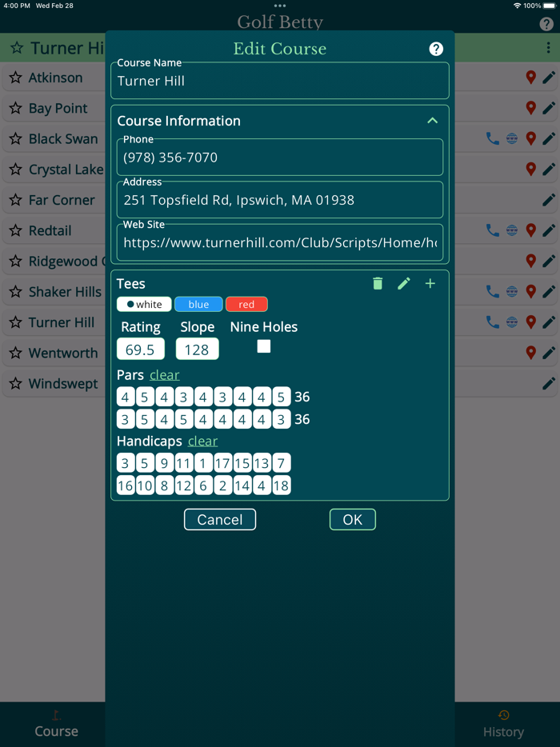Screen dimensions: 560x747
Task: Select handicap box showing 17
Action: [222, 462]
